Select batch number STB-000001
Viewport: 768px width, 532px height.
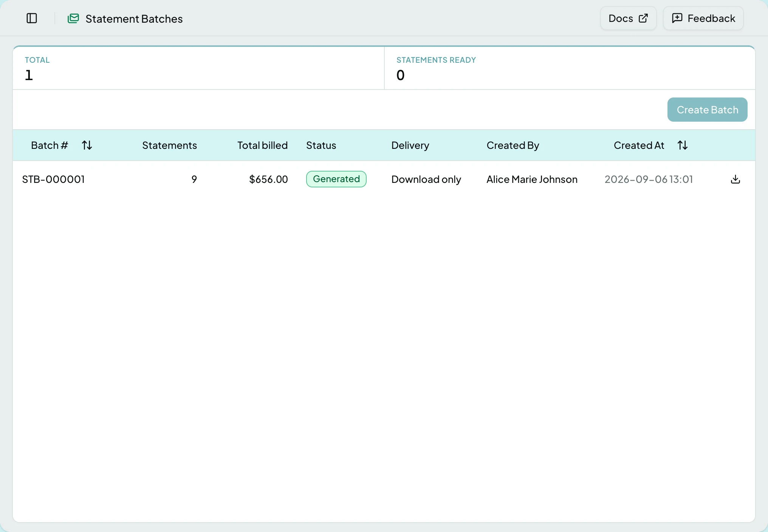point(53,179)
